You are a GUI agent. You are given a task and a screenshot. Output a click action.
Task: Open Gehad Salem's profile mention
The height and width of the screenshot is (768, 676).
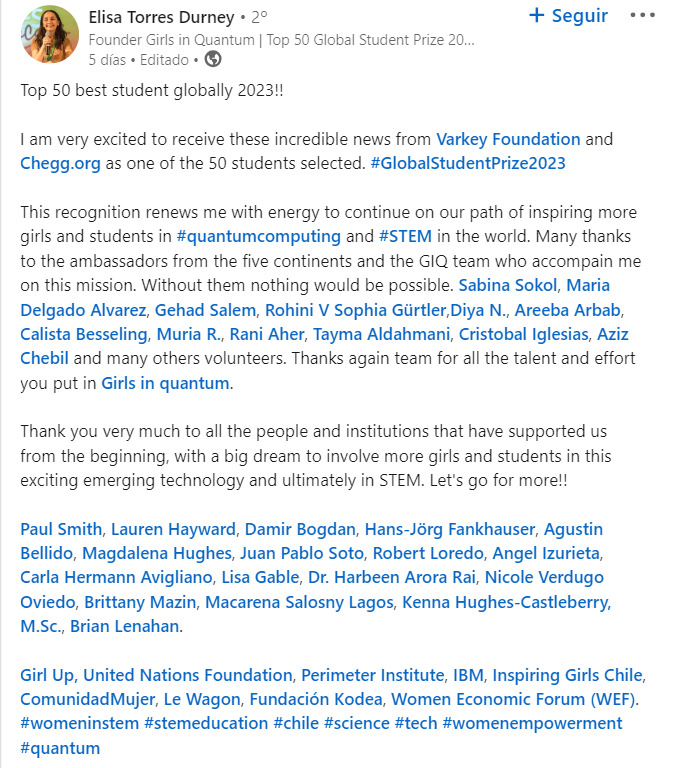205,310
